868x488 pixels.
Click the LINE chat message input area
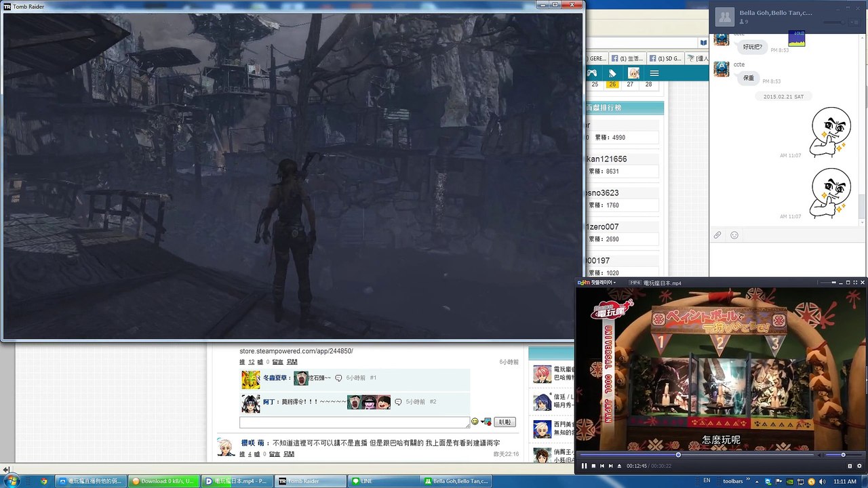(787, 259)
